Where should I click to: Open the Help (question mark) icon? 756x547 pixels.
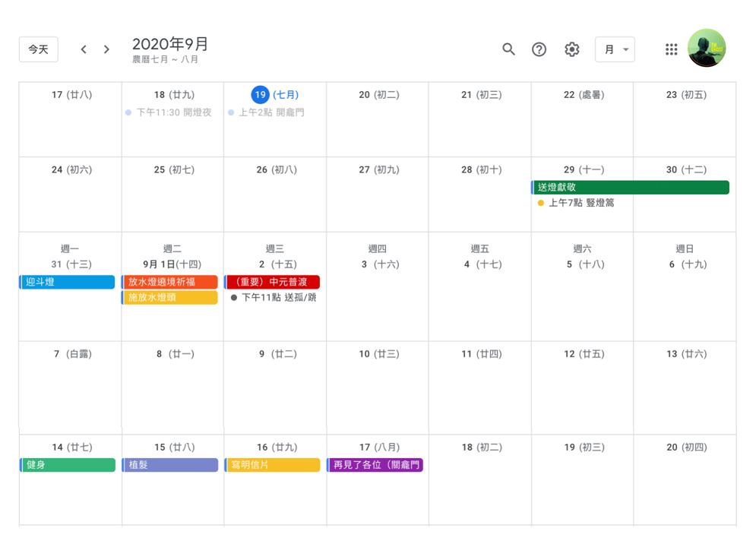pos(539,49)
